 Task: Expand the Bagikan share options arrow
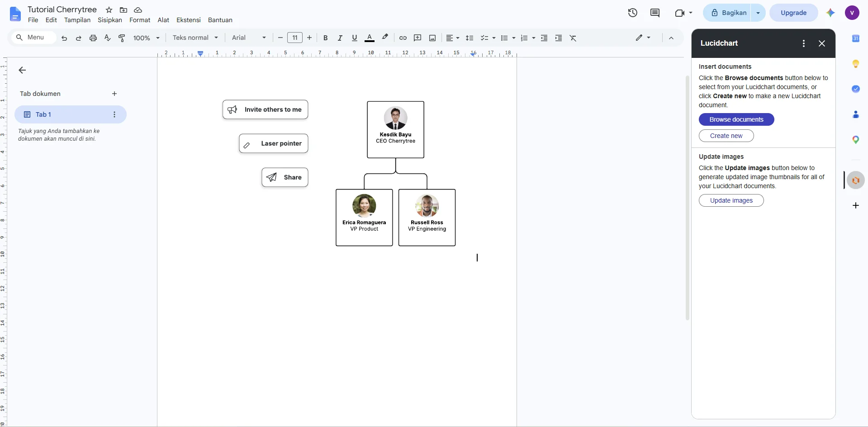[758, 13]
